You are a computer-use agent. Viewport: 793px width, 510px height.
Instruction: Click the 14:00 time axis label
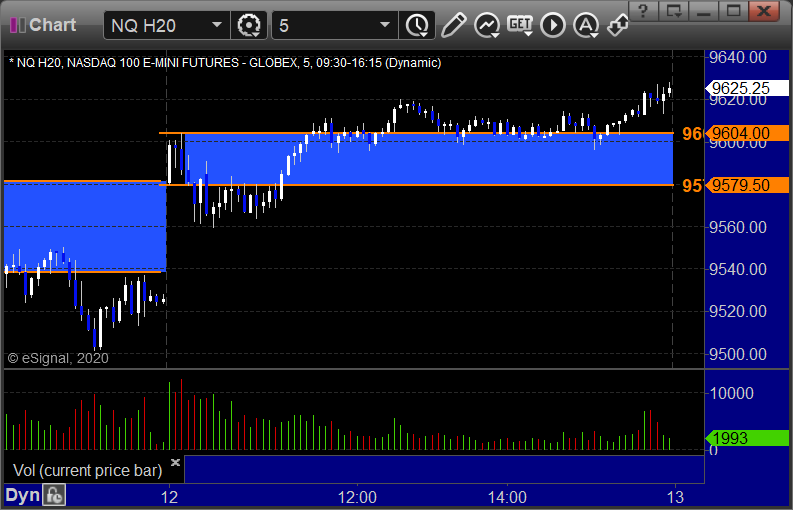point(507,497)
